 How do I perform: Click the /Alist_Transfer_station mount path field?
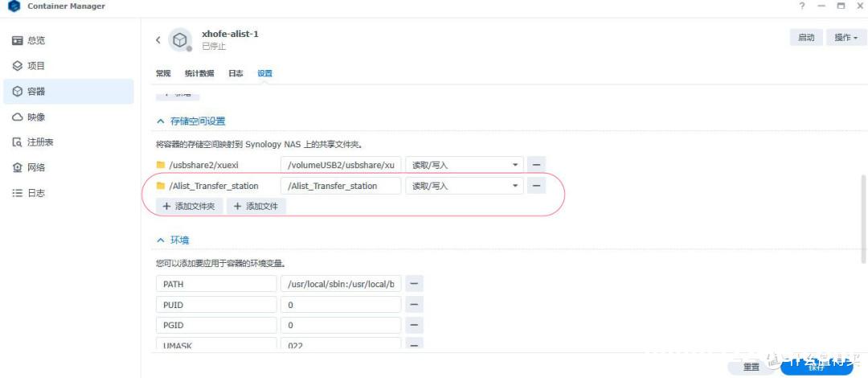[340, 186]
